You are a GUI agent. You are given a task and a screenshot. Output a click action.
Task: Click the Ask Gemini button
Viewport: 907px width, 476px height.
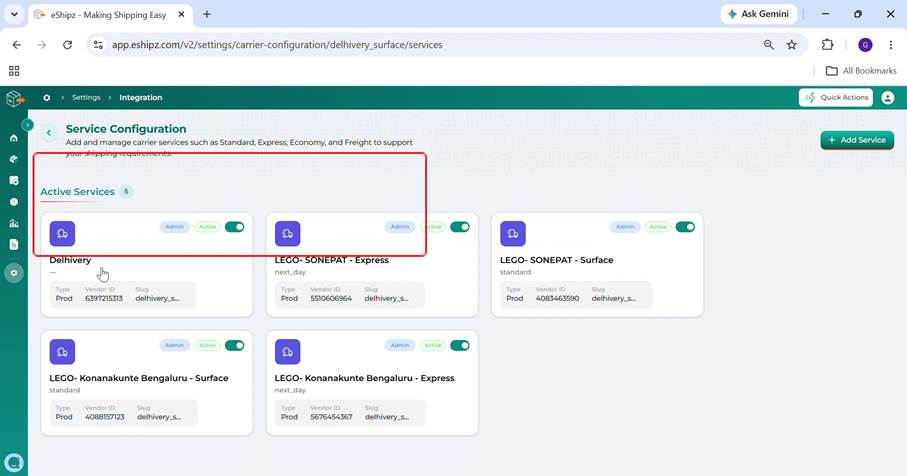coord(758,14)
